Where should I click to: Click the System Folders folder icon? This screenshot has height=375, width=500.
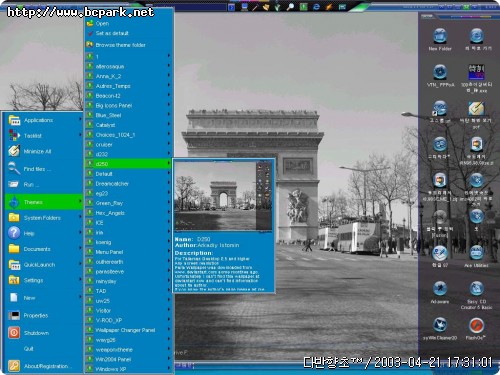tap(14, 217)
